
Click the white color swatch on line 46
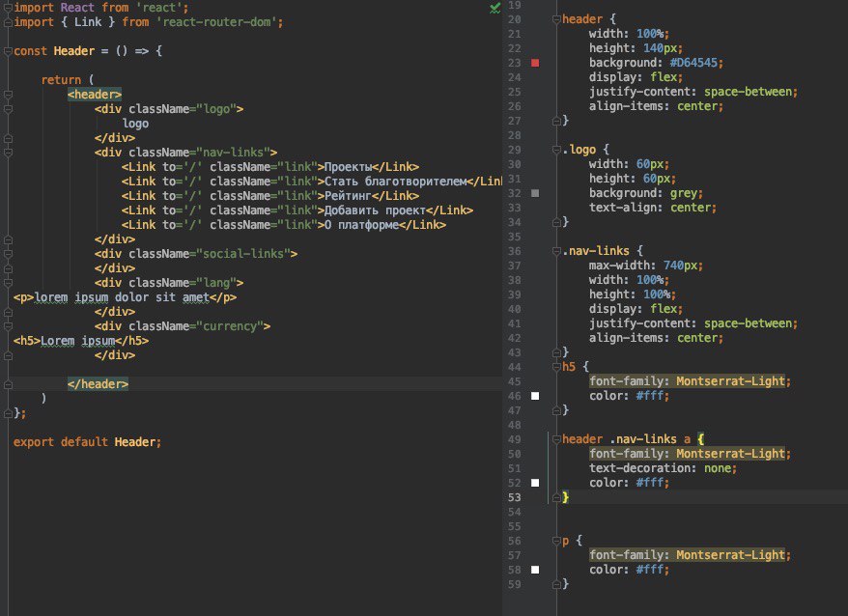[x=536, y=396]
